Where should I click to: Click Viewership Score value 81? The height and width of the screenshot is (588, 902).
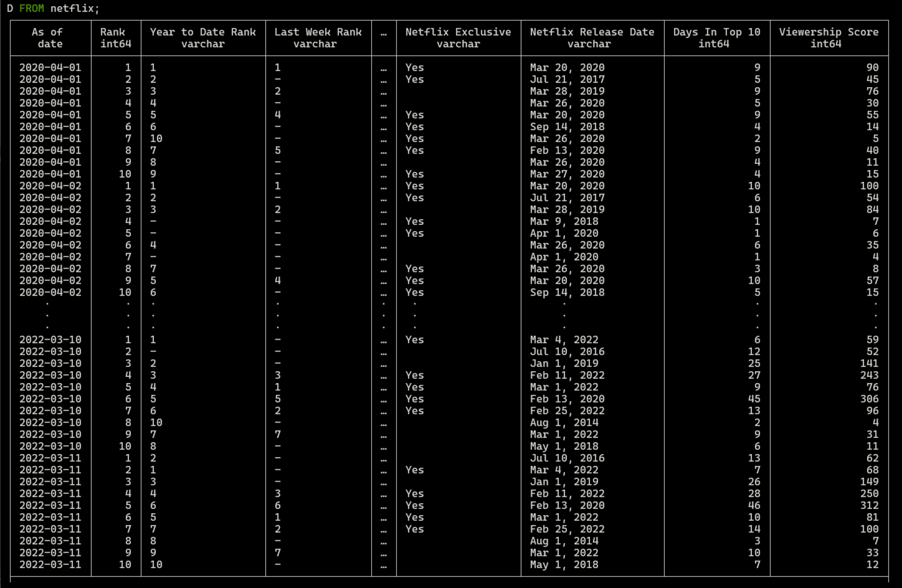pos(872,517)
